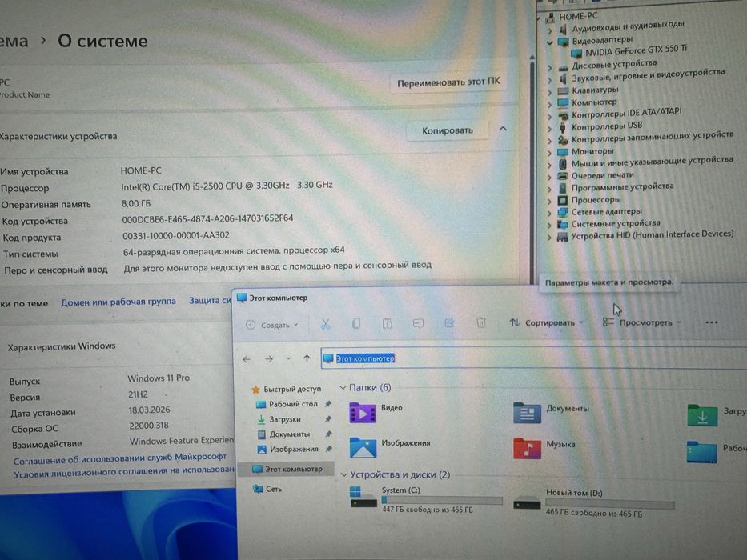Open the green Загрузки folder icon
The image size is (747, 560).
click(x=702, y=414)
